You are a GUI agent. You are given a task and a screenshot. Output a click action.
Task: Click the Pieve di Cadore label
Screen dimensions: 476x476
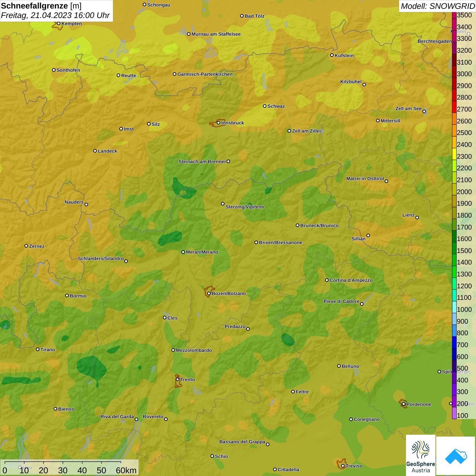coord(341,301)
